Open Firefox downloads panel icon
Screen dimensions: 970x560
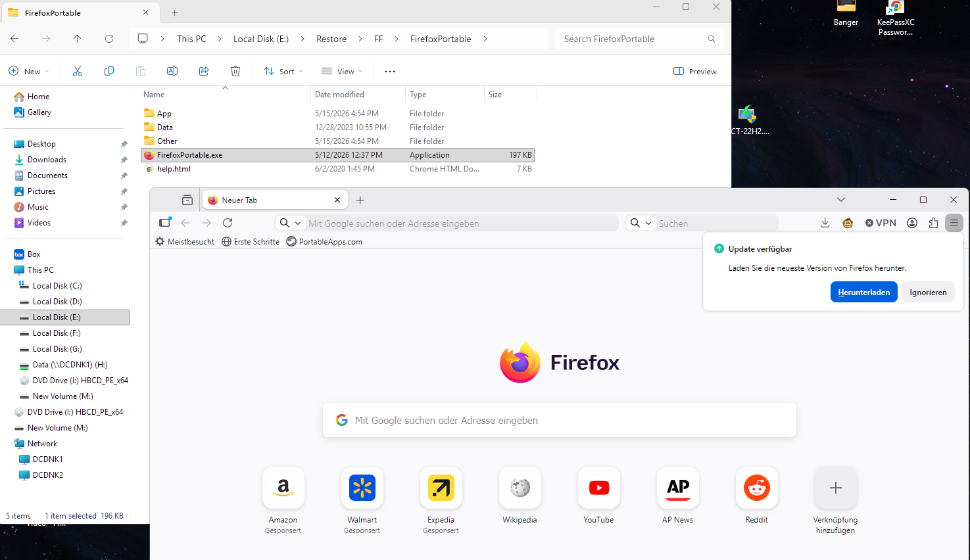pos(825,223)
